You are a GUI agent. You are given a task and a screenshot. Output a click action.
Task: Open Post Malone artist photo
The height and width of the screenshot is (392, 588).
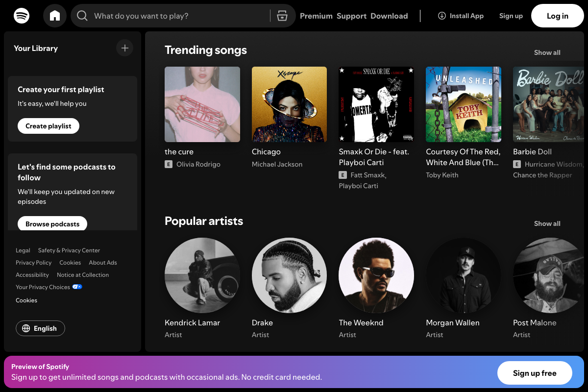[x=548, y=275]
